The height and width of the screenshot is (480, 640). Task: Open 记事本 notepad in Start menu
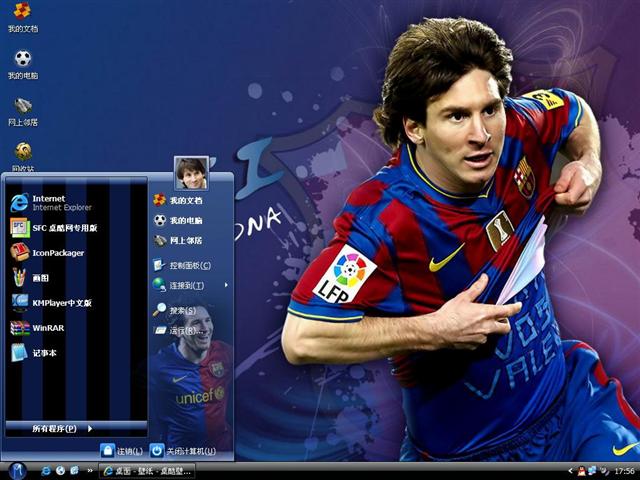pyautogui.click(x=34, y=353)
